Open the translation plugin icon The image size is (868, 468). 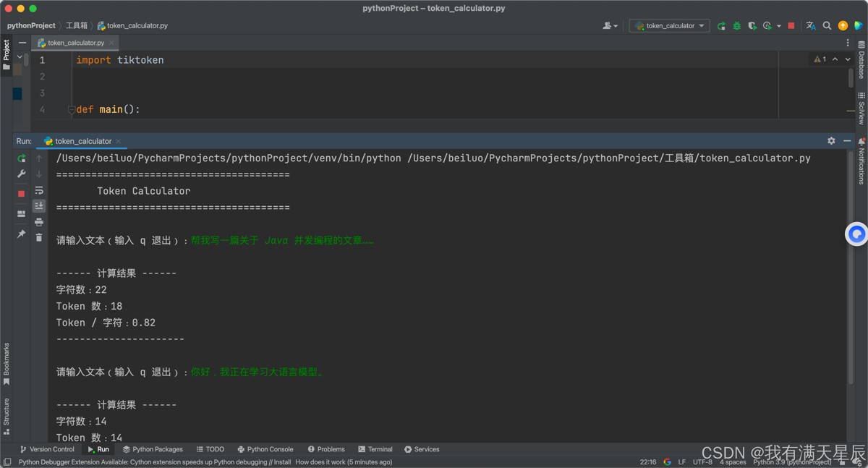coord(811,26)
